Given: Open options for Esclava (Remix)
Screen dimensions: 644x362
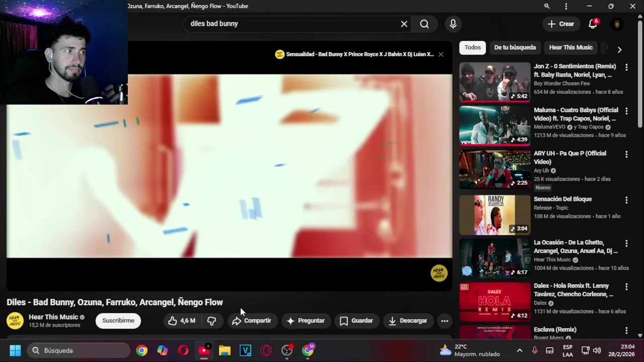Looking at the screenshot, I should [626, 330].
